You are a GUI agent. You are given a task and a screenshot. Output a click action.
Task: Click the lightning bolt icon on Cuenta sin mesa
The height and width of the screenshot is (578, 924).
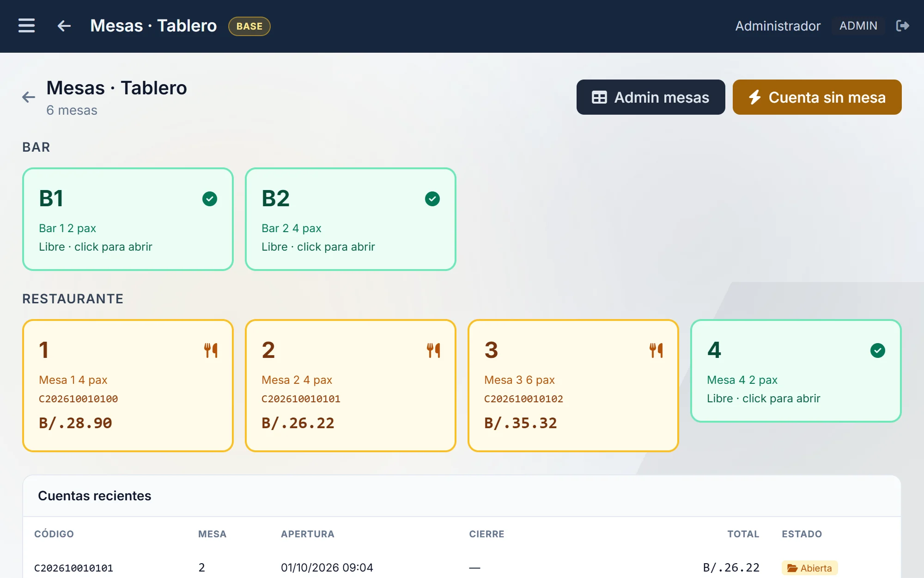click(x=755, y=97)
